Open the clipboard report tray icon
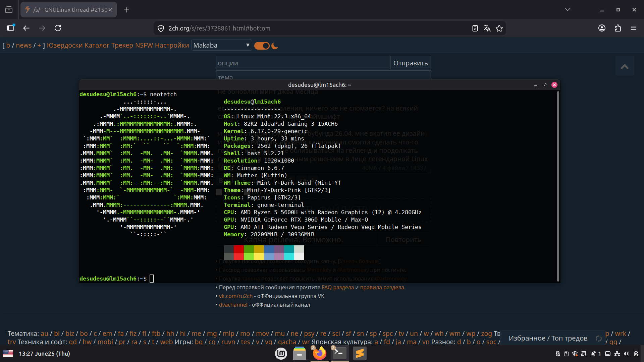Image resolution: width=644 pixels, height=362 pixels. tap(566, 354)
